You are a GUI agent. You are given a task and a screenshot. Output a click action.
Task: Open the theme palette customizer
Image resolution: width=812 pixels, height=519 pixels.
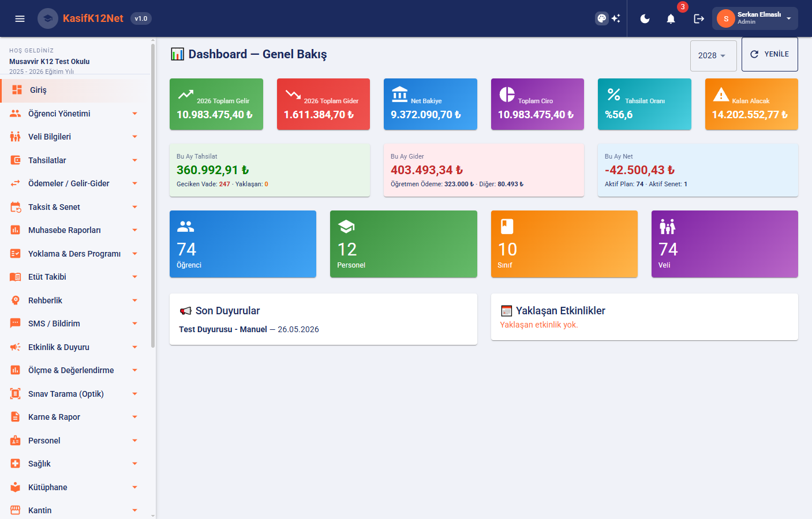(602, 18)
